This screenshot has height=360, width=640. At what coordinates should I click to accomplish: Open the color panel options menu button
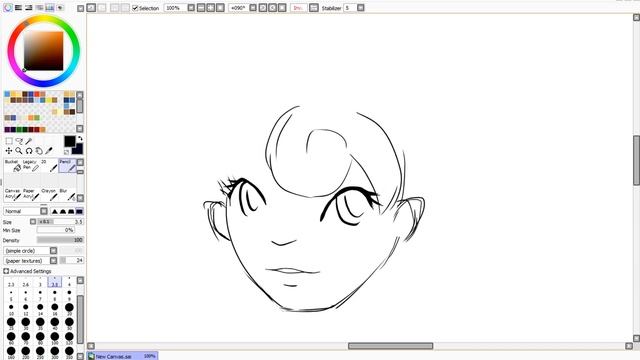click(80, 8)
